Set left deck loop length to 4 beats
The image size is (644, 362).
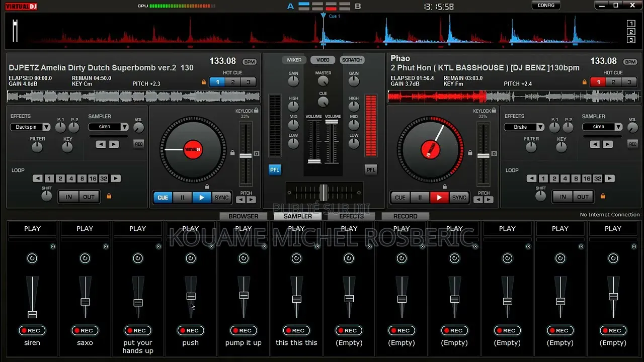[x=71, y=178]
